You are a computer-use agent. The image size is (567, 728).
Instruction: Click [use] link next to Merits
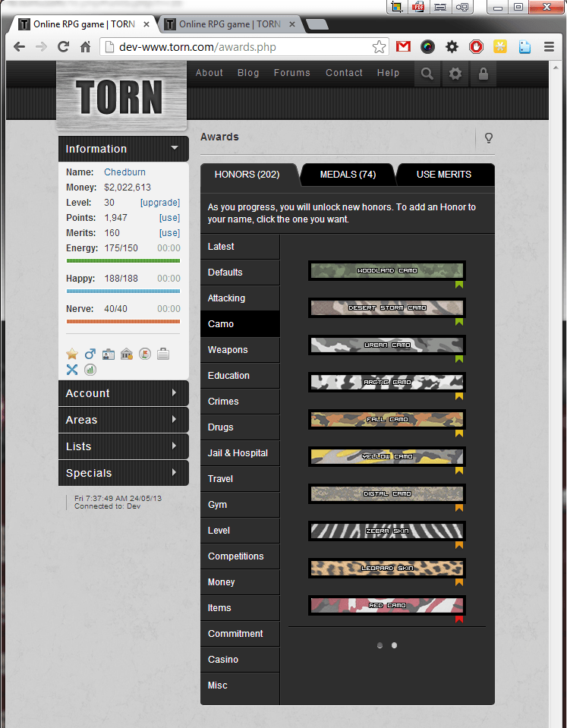(169, 233)
